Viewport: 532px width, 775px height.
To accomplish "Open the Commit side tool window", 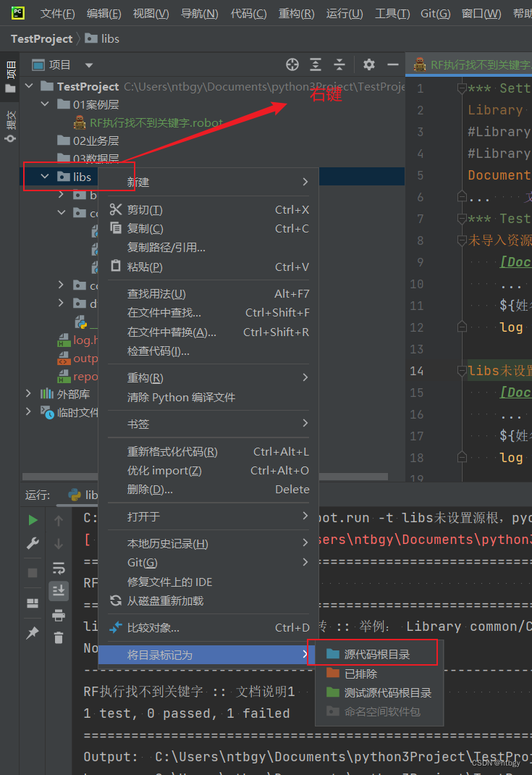I will point(10,127).
